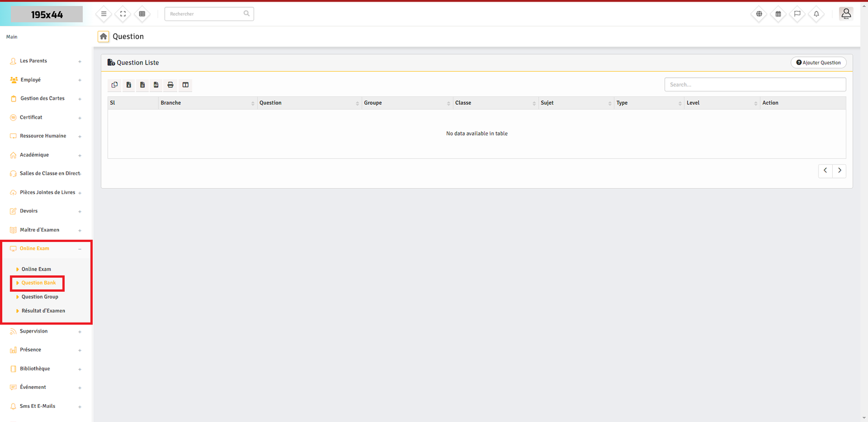Click the table Search input field
The width and height of the screenshot is (868, 422).
point(755,85)
